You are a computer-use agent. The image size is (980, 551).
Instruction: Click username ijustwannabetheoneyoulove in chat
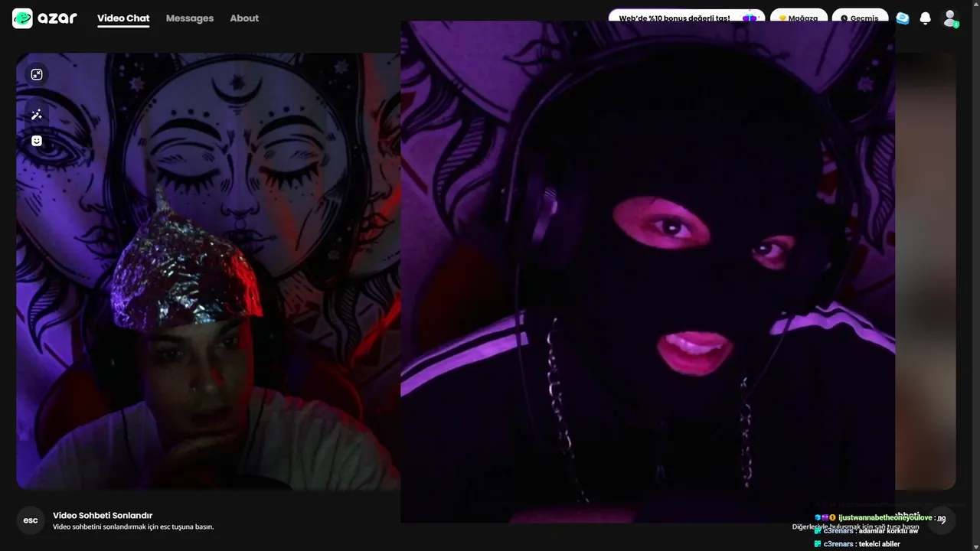click(885, 518)
